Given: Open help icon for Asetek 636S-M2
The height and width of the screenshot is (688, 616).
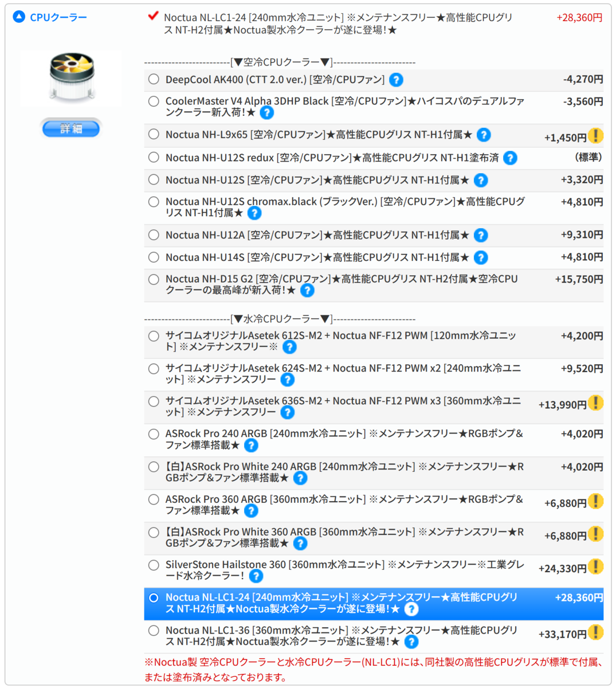Looking at the screenshot, I should click(288, 412).
